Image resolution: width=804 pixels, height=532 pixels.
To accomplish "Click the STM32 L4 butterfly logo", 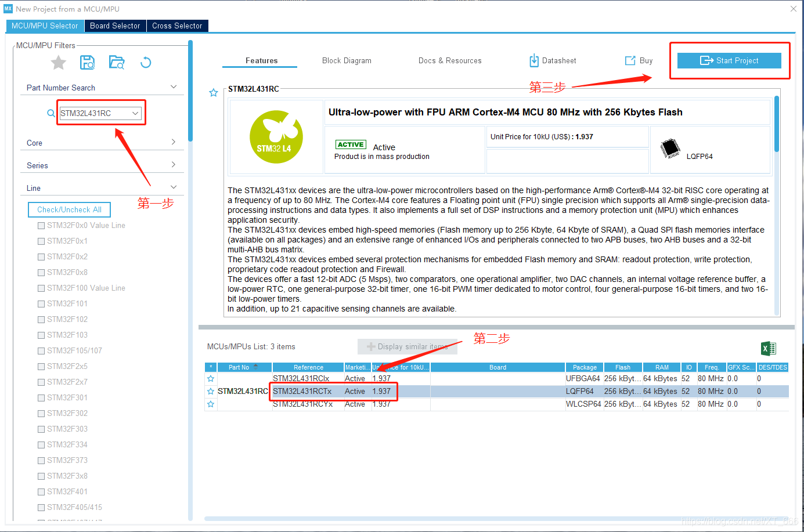I will 276,137.
